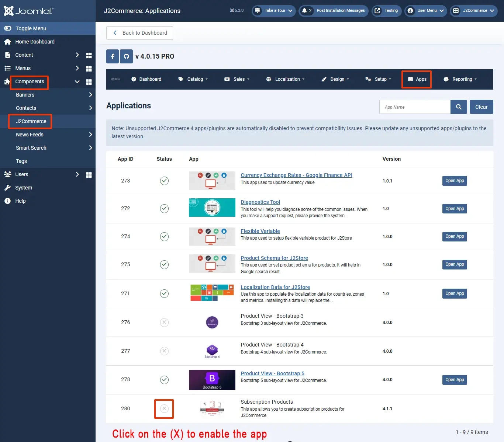Disable the Flexible Variable app status
The width and height of the screenshot is (504, 442).
coord(164,236)
